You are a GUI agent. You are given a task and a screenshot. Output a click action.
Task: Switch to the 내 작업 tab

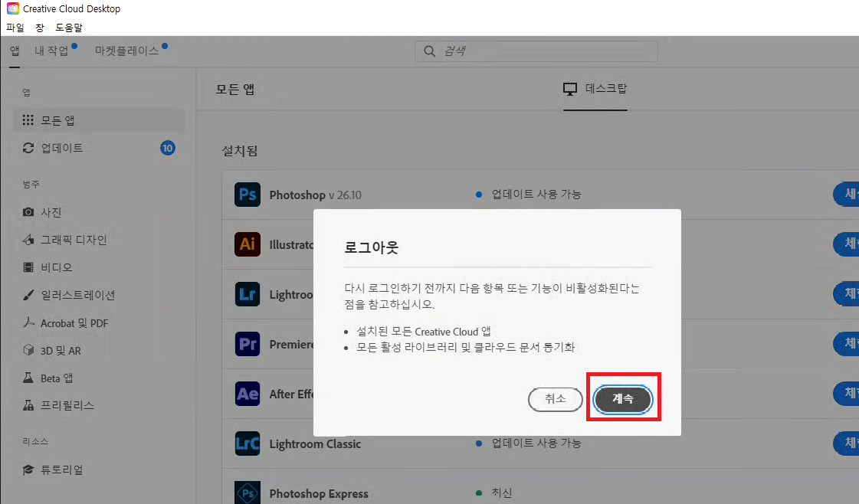click(x=51, y=51)
